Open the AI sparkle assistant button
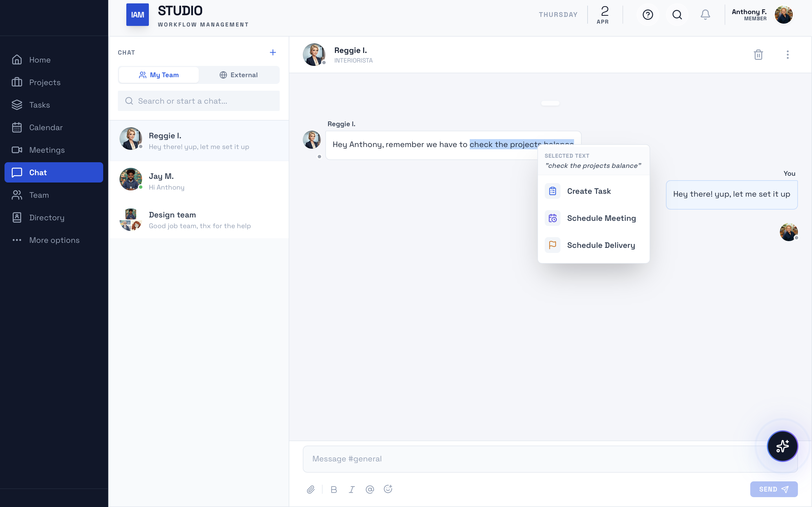This screenshot has height=507, width=812. 782,446
